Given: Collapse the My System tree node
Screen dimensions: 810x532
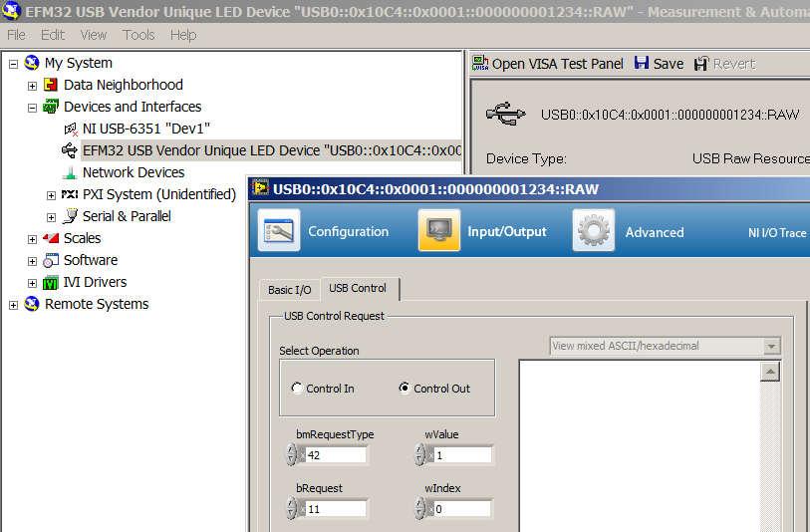Looking at the screenshot, I should point(13,64).
